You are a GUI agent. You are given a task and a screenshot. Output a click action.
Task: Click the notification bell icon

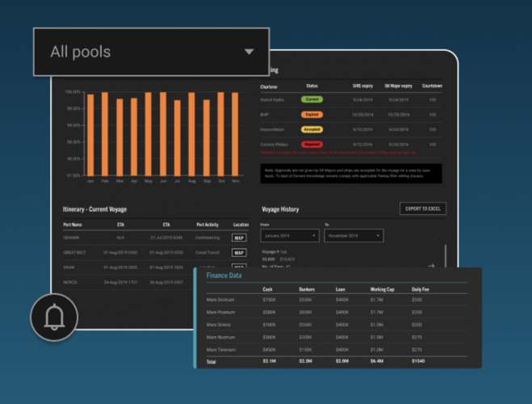[x=54, y=318]
